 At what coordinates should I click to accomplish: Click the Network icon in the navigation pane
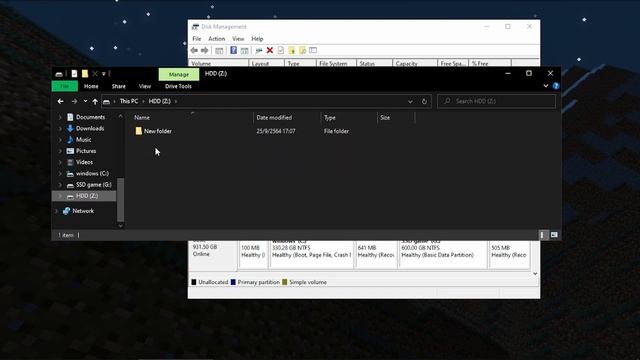tap(66, 211)
